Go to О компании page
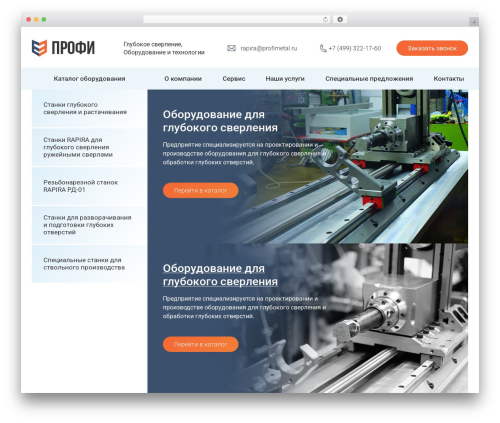 point(183,79)
